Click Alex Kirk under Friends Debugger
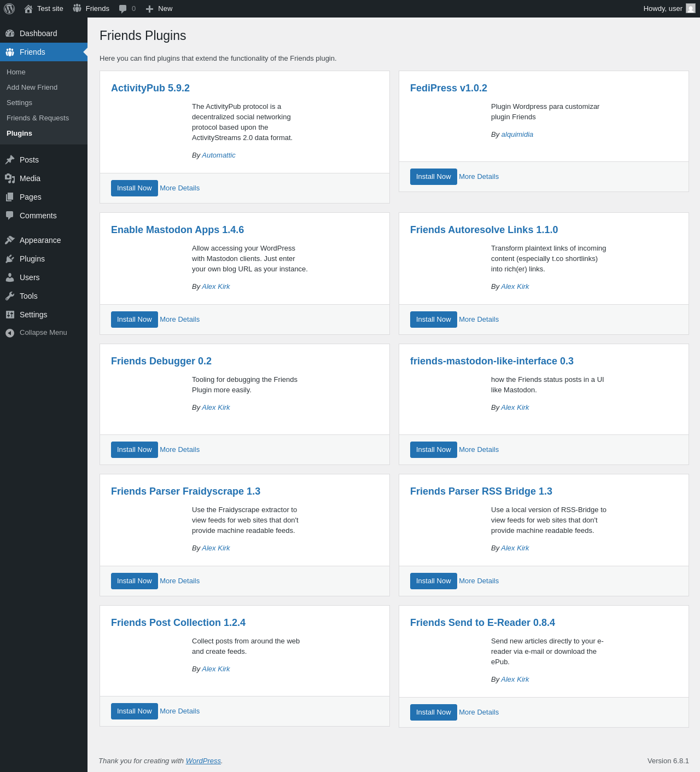The height and width of the screenshot is (772, 700). pyautogui.click(x=216, y=408)
